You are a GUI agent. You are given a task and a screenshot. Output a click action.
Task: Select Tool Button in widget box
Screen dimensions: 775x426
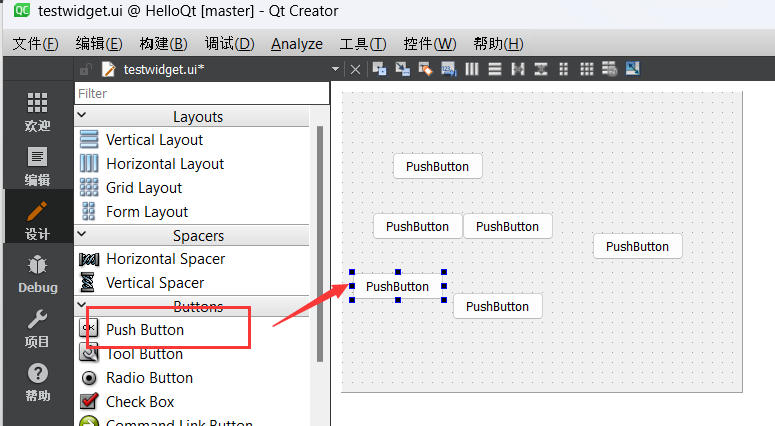(192, 354)
